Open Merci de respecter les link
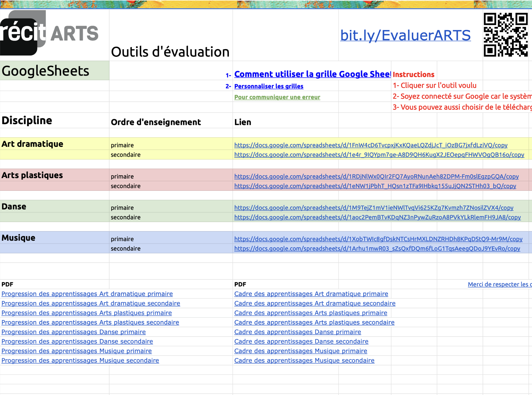 (x=500, y=284)
